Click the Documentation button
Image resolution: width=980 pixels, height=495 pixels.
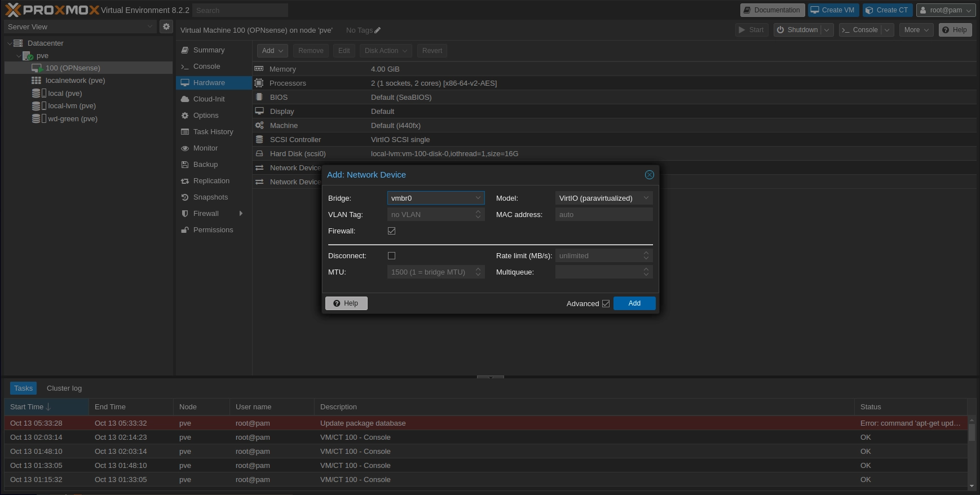tap(772, 10)
